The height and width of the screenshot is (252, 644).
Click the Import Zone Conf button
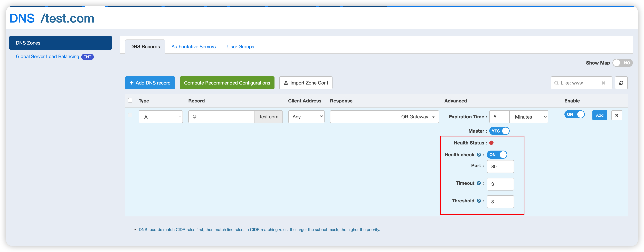(306, 83)
